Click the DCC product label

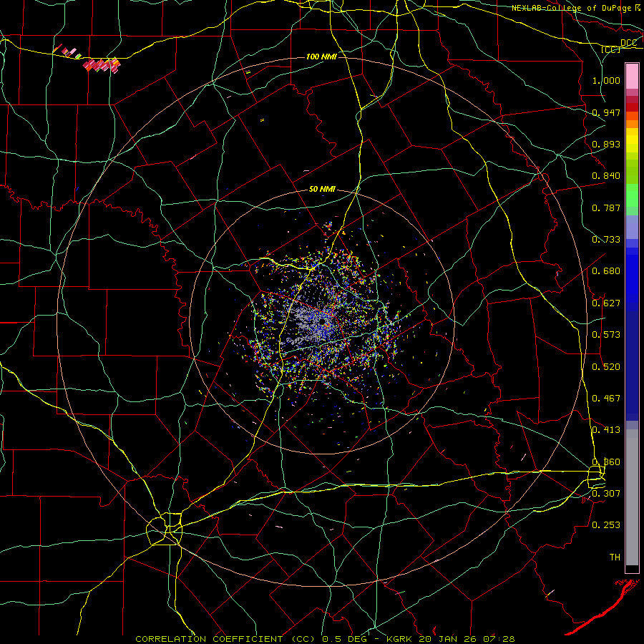[x=628, y=43]
